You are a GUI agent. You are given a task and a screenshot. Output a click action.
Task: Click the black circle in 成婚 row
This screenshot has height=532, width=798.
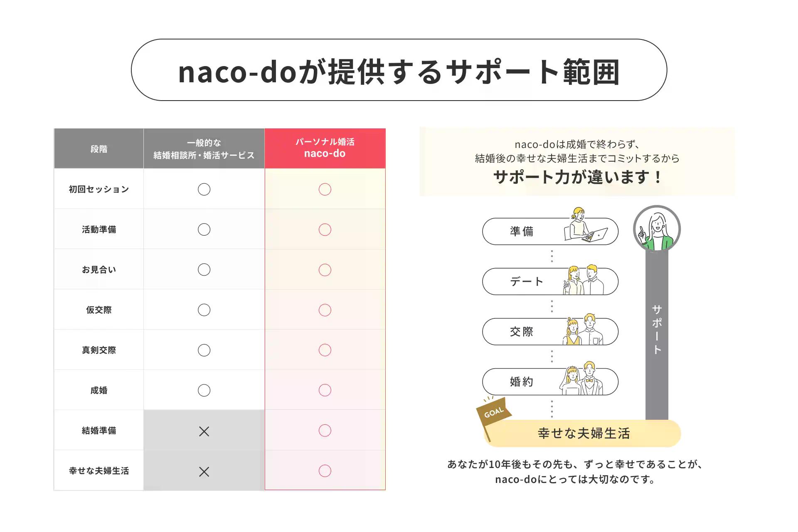[204, 390]
